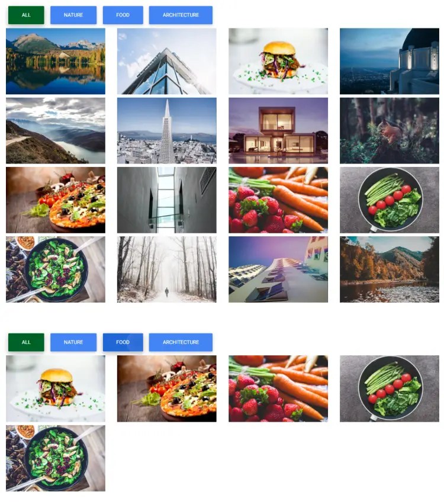Open Transamerica pyramid tower photo
Viewport: 444px width, 504px height.
click(167, 131)
